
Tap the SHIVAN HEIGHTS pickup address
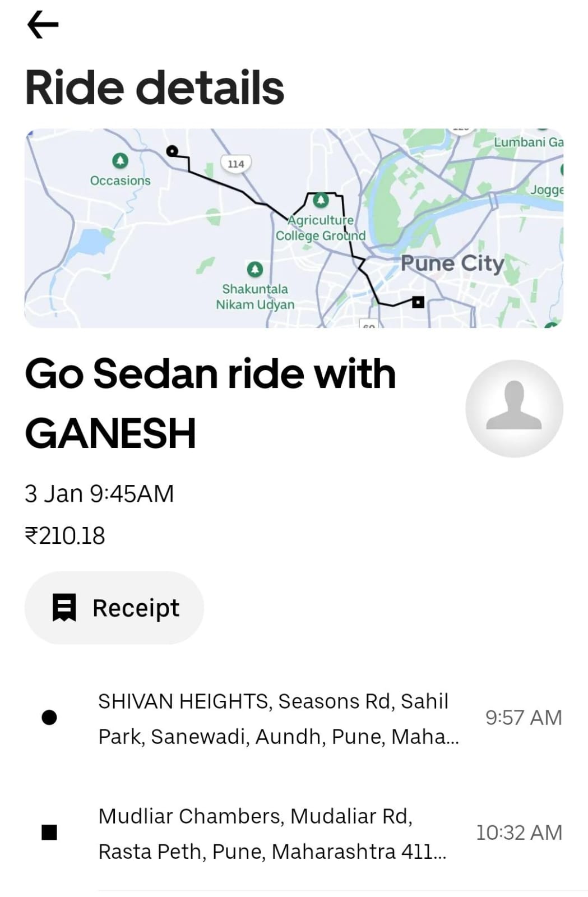(279, 719)
